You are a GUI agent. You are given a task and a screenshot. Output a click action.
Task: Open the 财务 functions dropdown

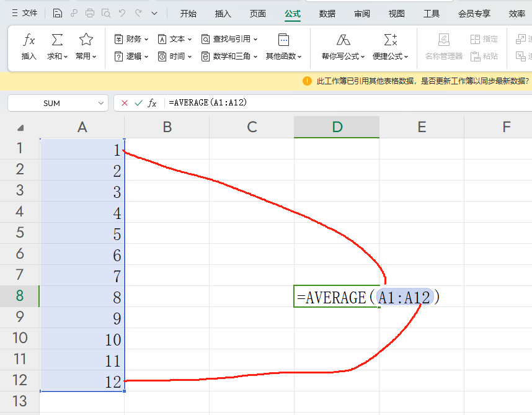point(131,39)
